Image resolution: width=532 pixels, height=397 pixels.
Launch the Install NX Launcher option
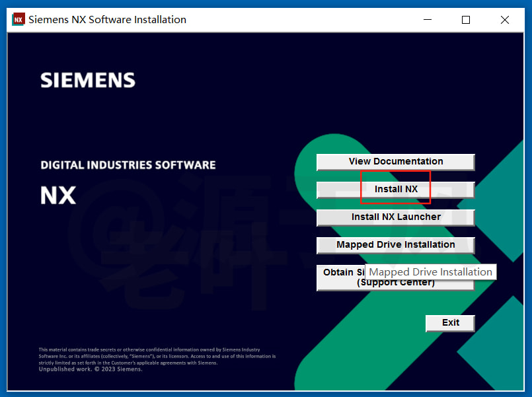coord(396,217)
